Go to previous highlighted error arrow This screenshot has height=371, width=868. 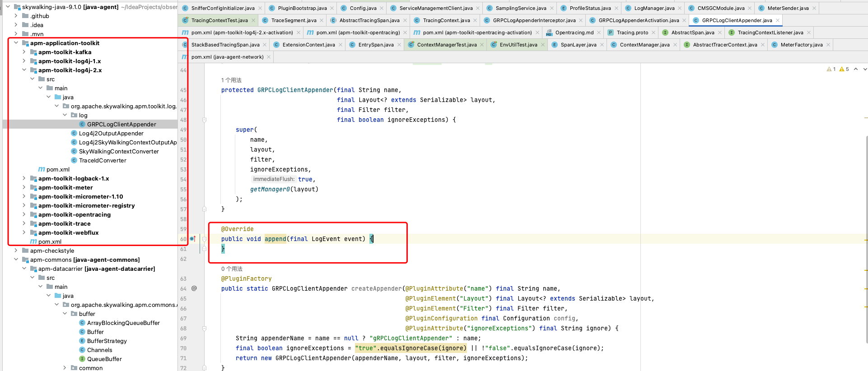click(x=856, y=69)
